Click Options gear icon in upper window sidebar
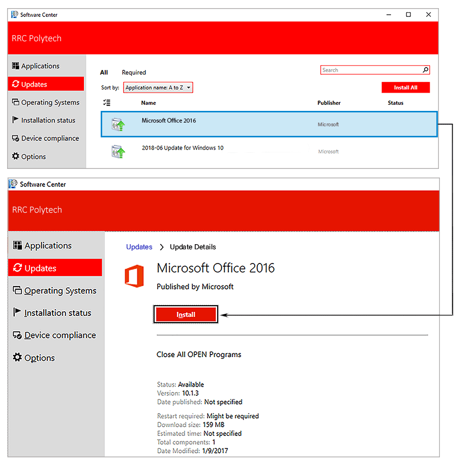 15,156
